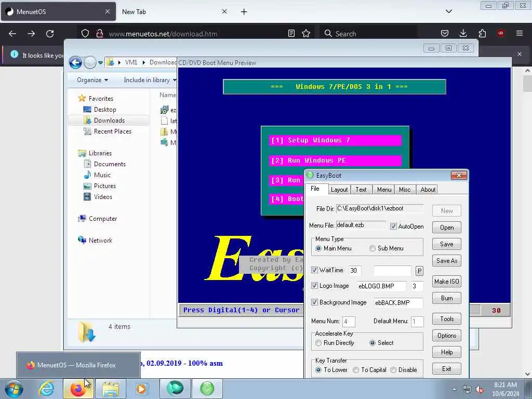Select To Lower key transfer
The image size is (532, 399).
318,370
